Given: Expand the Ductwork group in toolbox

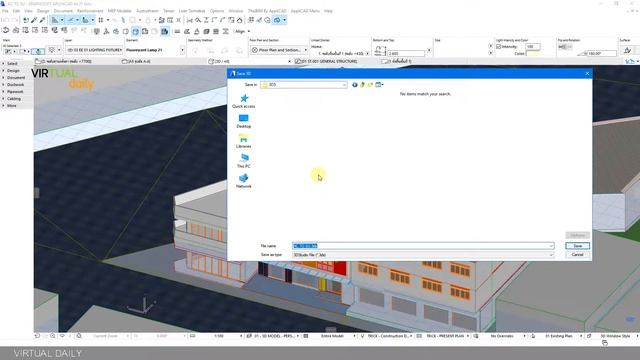Looking at the screenshot, I should (15, 84).
